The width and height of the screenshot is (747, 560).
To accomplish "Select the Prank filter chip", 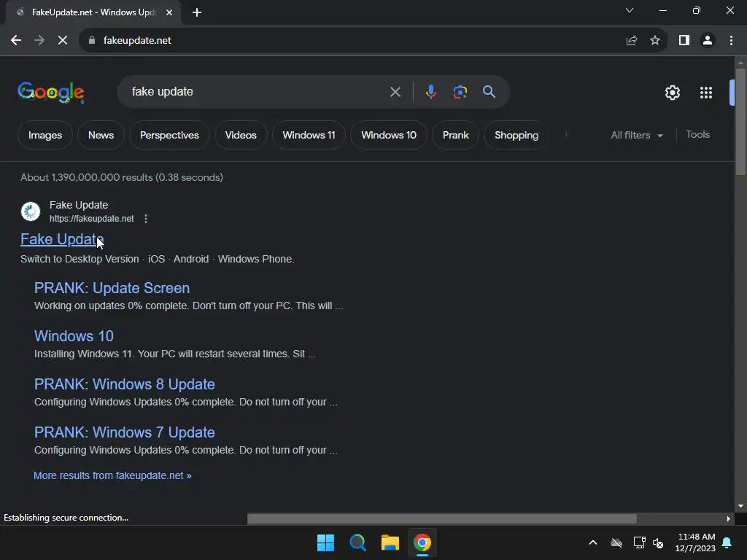I will [x=455, y=135].
